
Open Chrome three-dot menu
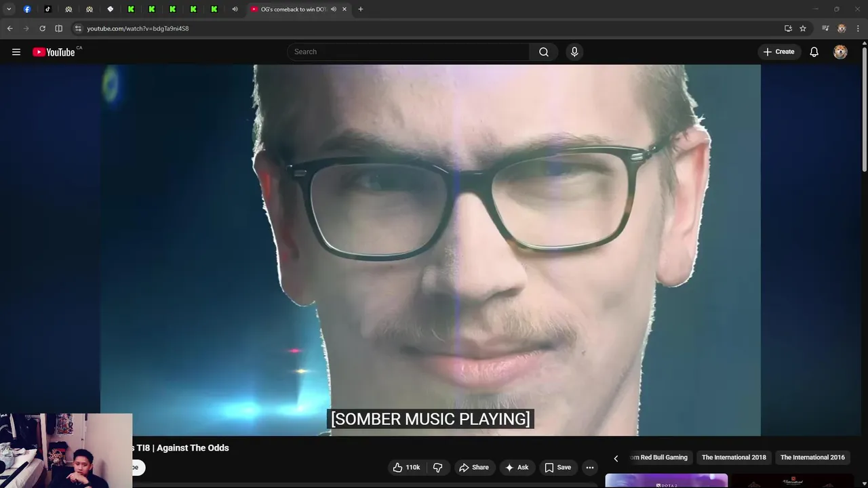click(859, 28)
